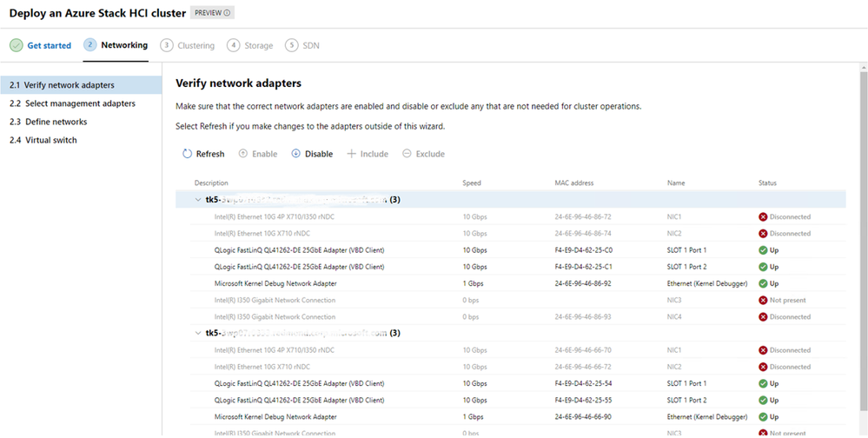
Task: Click the Disable button label
Action: pyautogui.click(x=319, y=154)
